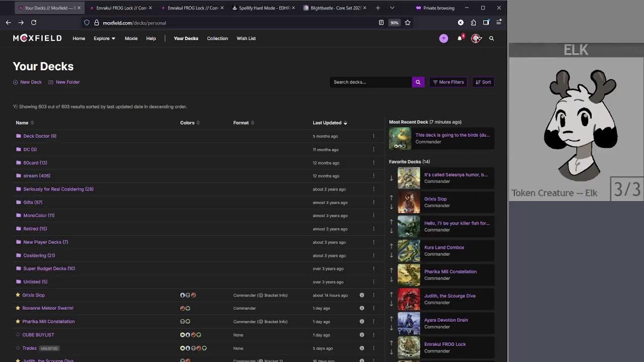Open the Seriously for Real Cosidering folder
Image resolution: width=644 pixels, height=362 pixels.
tap(58, 189)
